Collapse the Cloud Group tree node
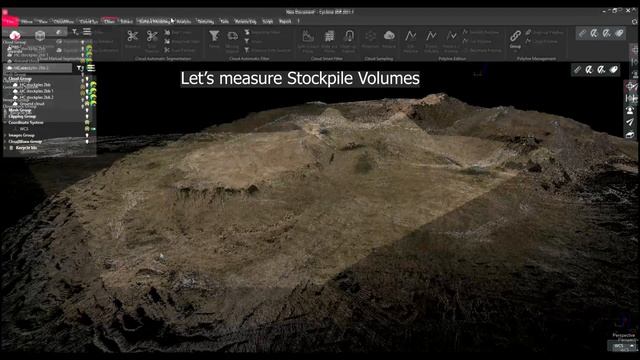 (5, 79)
